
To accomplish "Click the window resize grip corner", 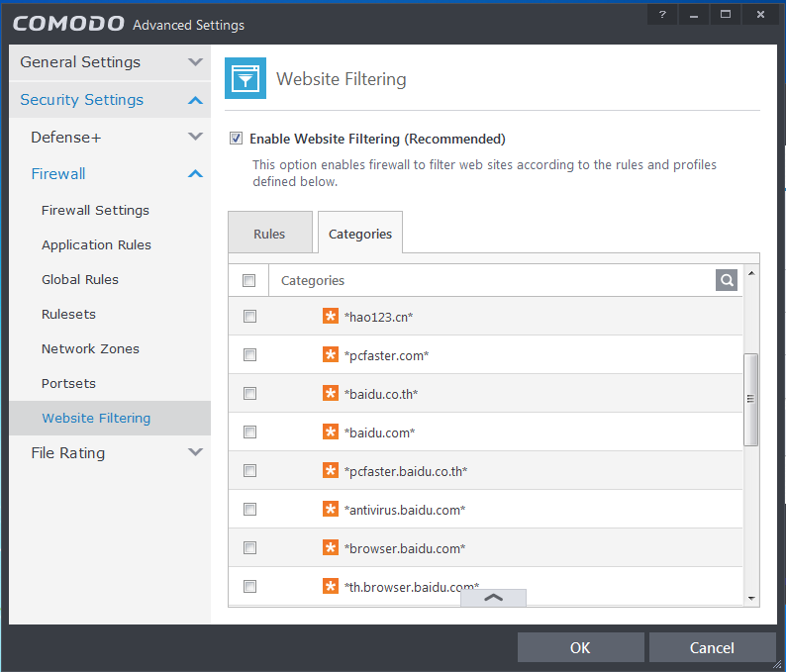I will pyautogui.click(x=777, y=663).
